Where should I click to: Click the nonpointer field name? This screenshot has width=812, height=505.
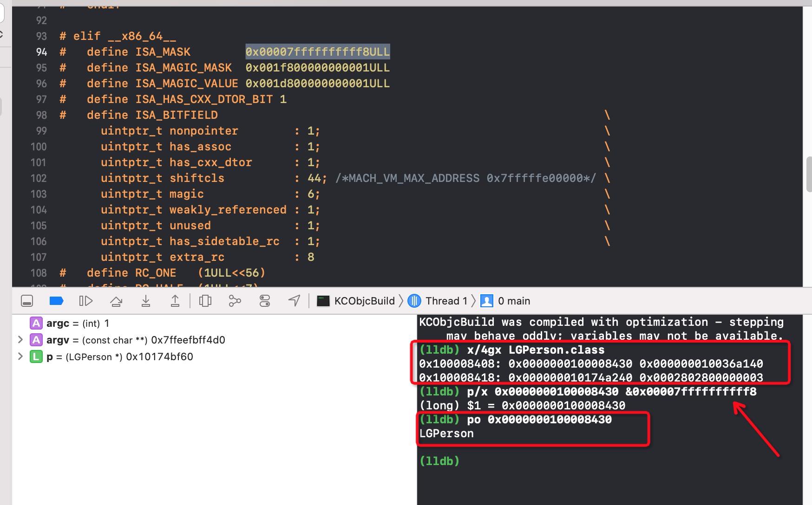204,131
